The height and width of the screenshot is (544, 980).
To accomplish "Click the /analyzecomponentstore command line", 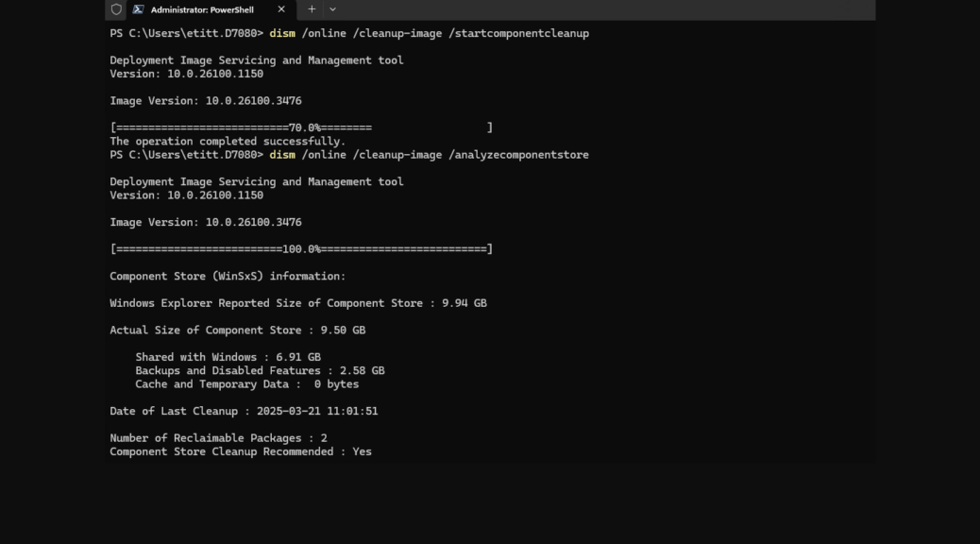I will [349, 155].
